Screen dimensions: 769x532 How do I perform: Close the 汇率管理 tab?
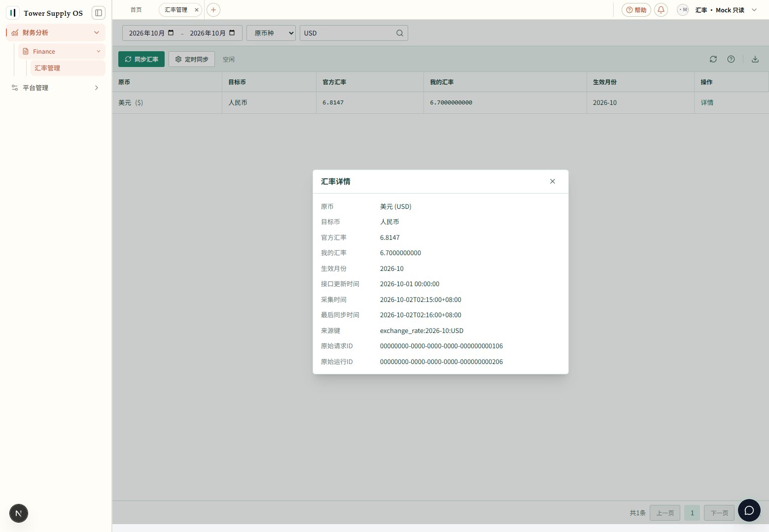(197, 10)
